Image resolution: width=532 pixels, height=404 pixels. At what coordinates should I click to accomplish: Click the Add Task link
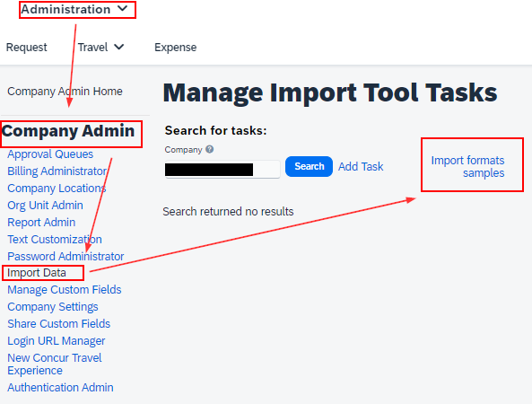[361, 167]
